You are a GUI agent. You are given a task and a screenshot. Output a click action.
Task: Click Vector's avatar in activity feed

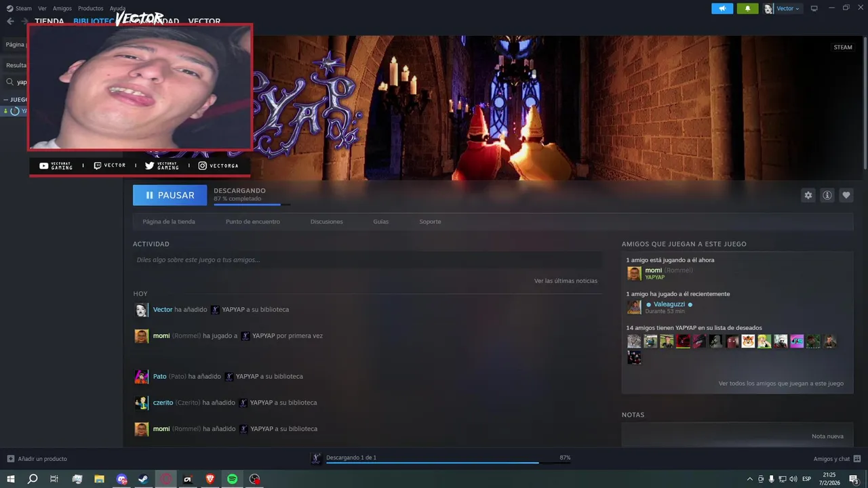(x=141, y=310)
